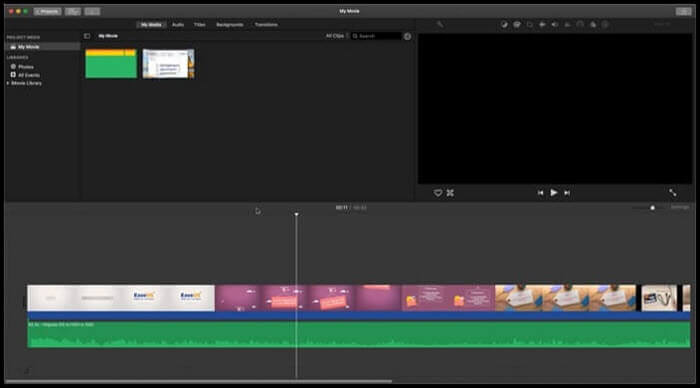
Task: Click the magic wand auto-enhance icon
Action: [440, 25]
